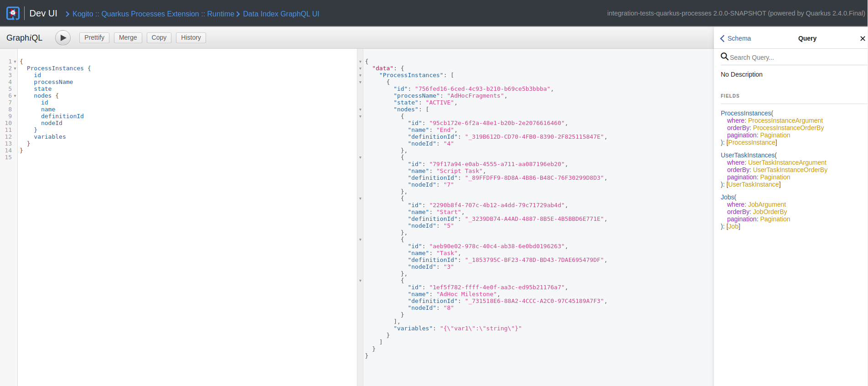
Task: Fold the "ProcessInstances" array in results
Action: [360, 75]
